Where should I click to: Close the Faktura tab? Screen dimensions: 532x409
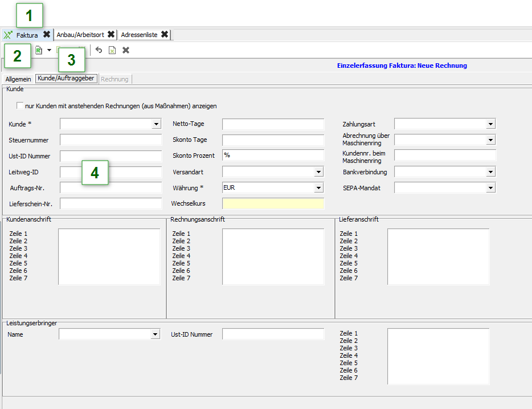(x=47, y=35)
